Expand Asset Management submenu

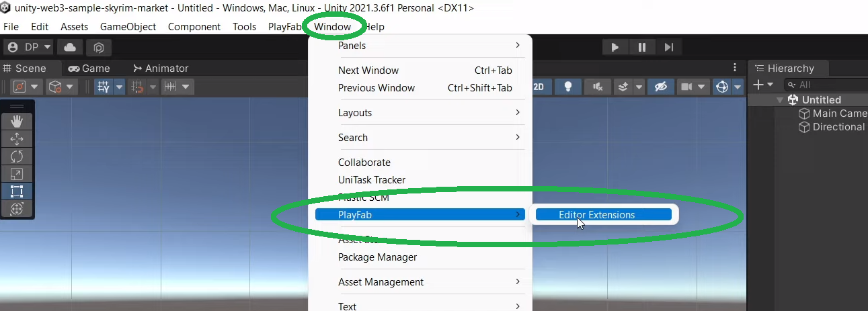pos(420,282)
